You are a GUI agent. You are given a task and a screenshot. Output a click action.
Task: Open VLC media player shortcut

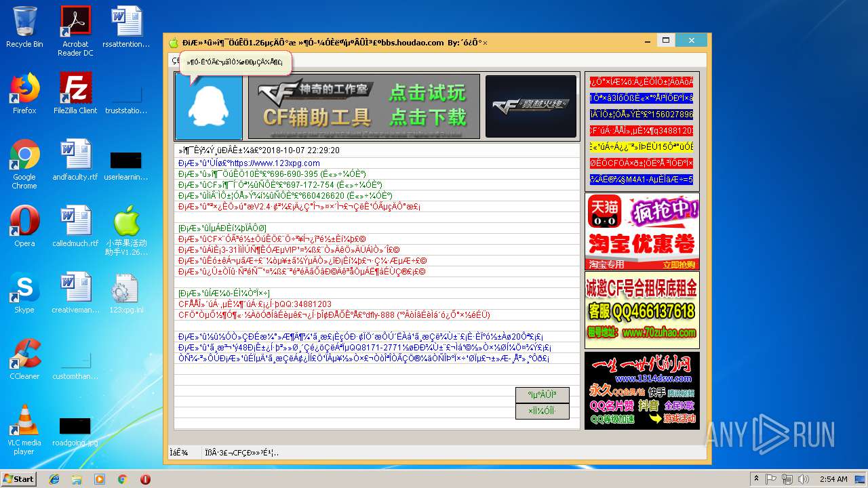coord(24,430)
